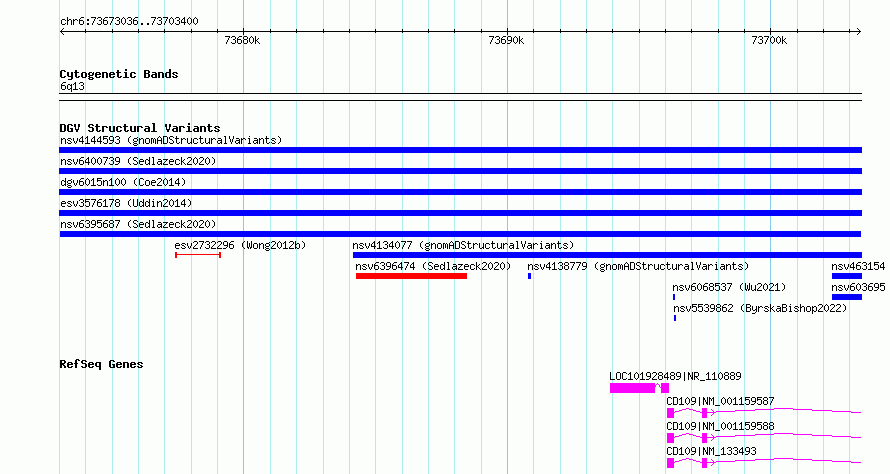Click the chr6:73673036..73703400 coordinate label

129,22
